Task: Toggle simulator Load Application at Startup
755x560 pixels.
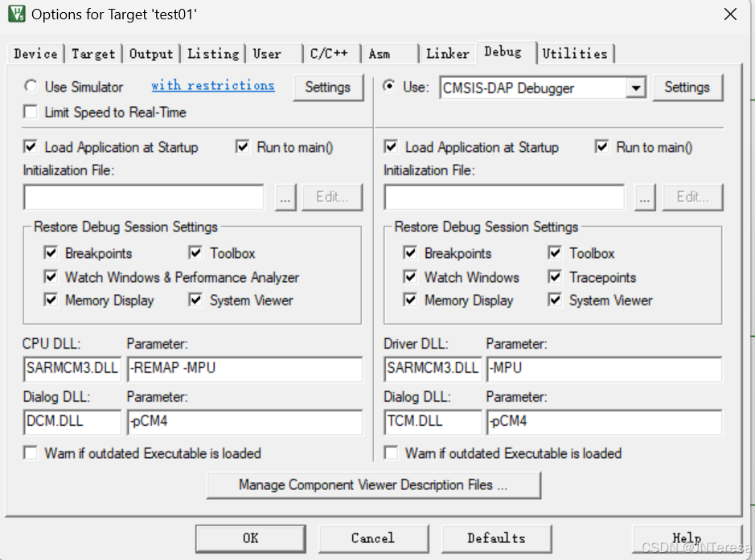Action: (31, 147)
